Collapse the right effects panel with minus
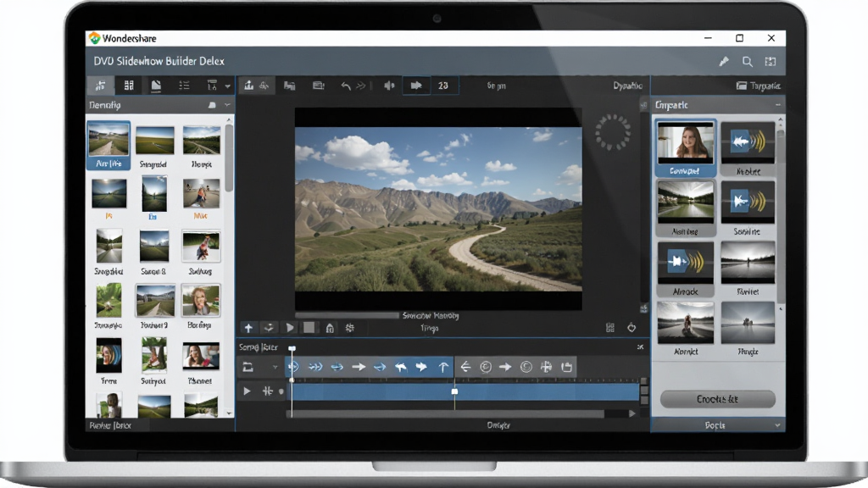Screen dimensions: 868x488 click(x=778, y=104)
